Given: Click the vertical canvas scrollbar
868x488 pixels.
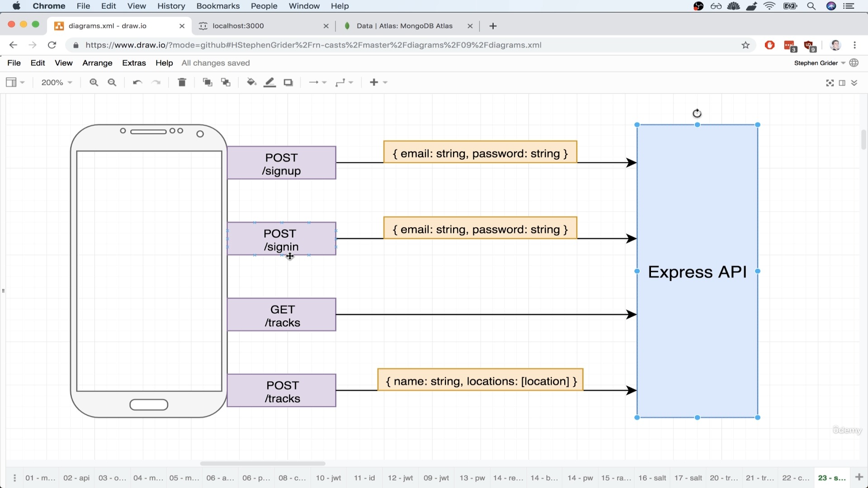Looking at the screenshot, I should (863, 140).
